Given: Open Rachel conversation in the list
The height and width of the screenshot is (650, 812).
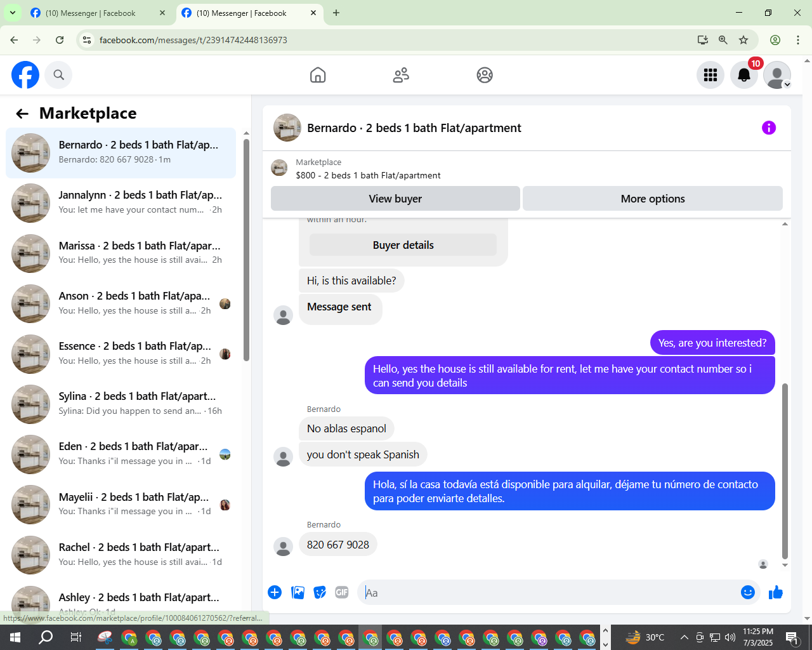Looking at the screenshot, I should click(121, 555).
